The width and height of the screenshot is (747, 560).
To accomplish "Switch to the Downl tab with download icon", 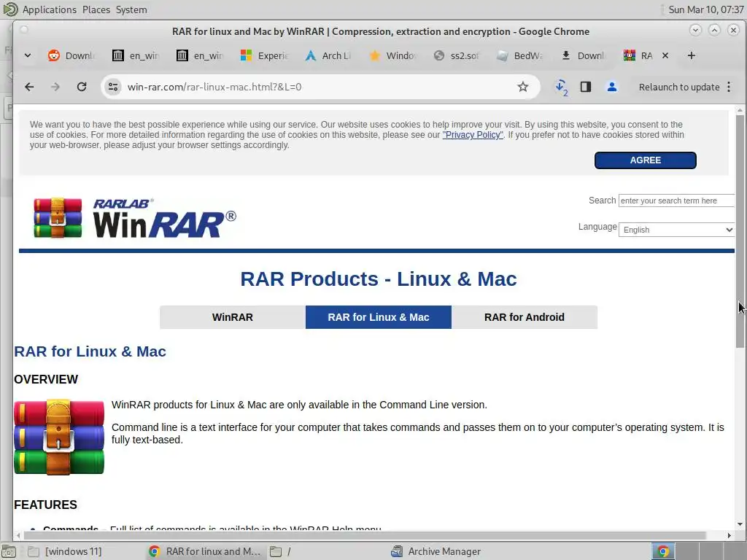I will [x=584, y=55].
